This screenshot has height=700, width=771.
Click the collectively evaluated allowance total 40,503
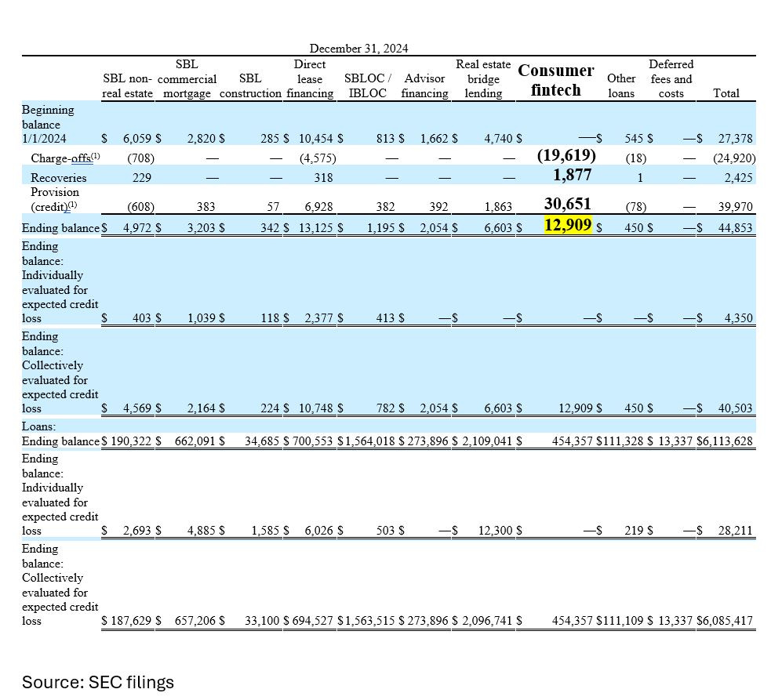point(735,408)
